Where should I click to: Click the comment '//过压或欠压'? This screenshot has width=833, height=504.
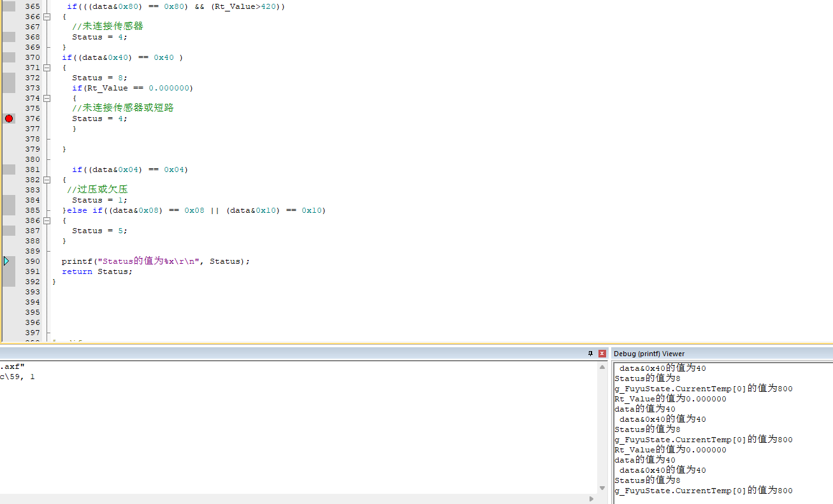click(98, 190)
